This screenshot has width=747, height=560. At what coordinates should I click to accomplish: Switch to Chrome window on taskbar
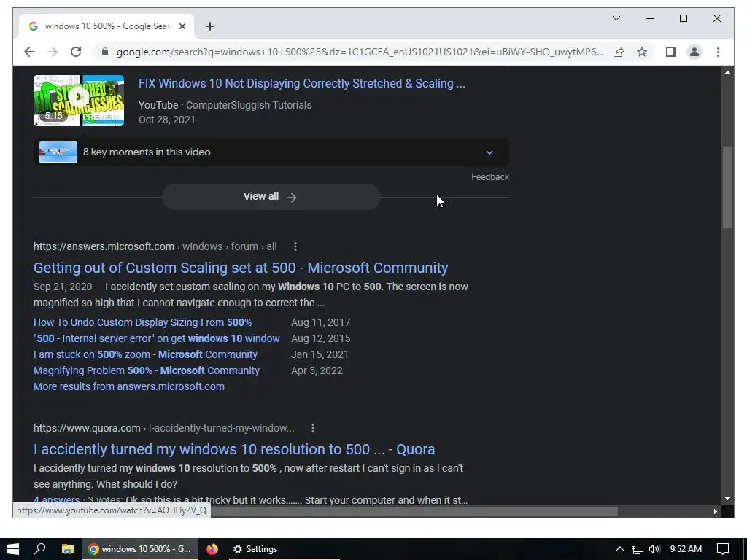coord(139,549)
